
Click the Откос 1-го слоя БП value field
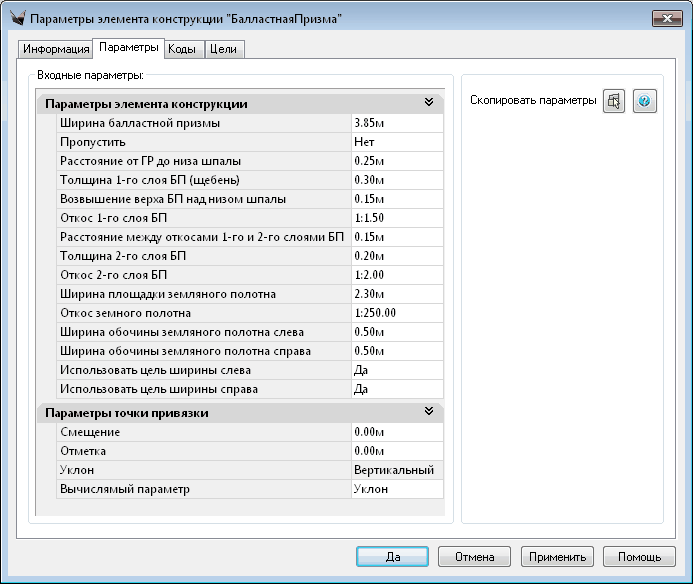396,218
